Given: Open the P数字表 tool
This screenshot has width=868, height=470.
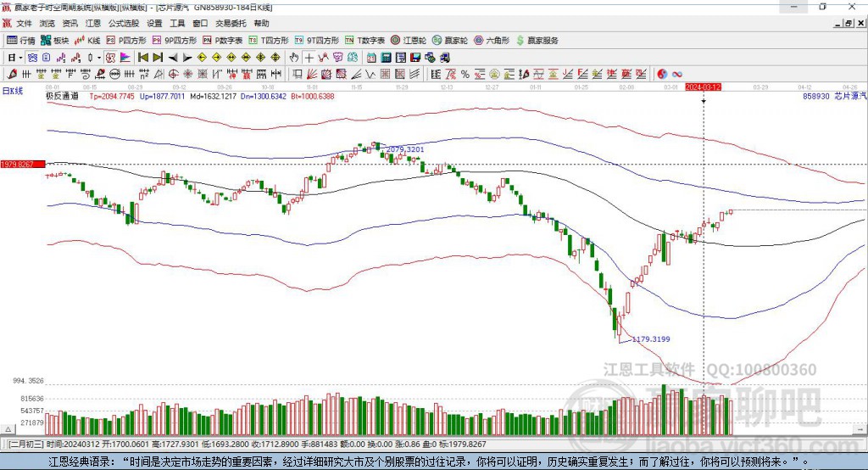Looking at the screenshot, I should pos(223,41).
